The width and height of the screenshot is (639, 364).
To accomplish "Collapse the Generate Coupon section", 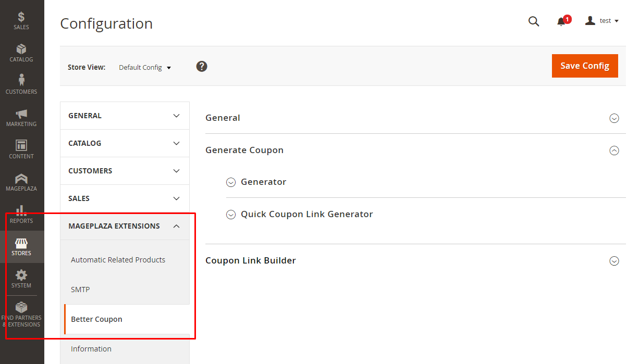I will pos(614,150).
